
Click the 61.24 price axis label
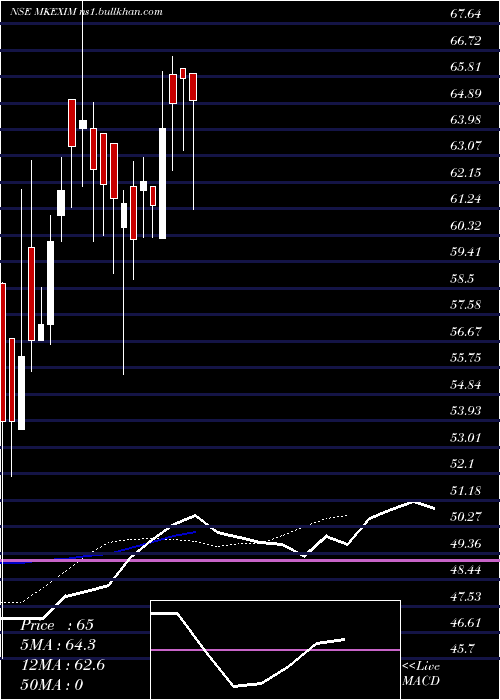[466, 199]
